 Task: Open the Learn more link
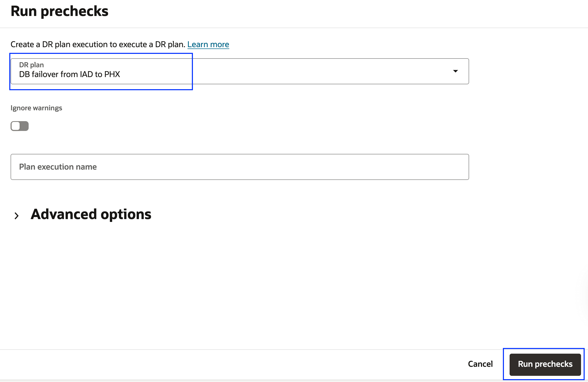tap(208, 44)
